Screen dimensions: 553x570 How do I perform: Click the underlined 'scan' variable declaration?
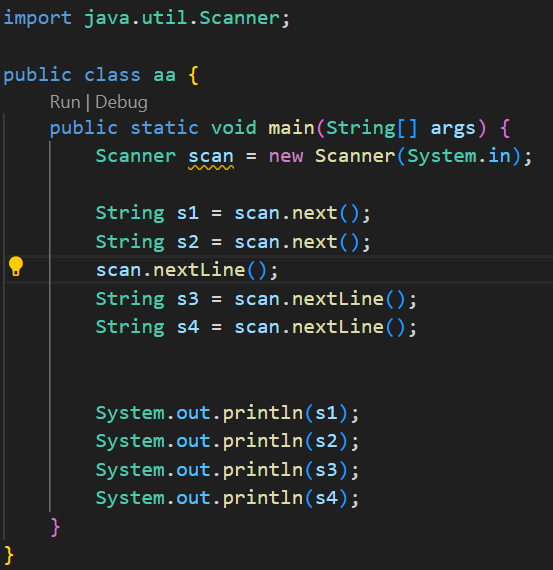211,157
